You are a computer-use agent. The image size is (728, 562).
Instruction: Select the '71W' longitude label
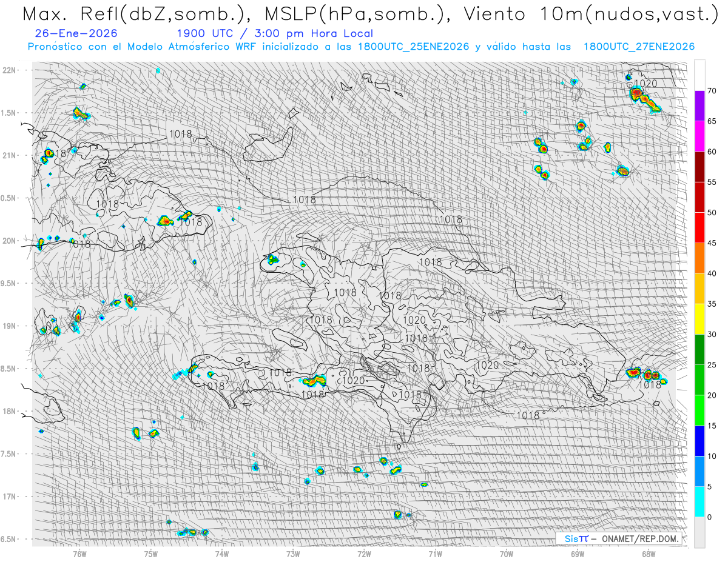(x=435, y=553)
